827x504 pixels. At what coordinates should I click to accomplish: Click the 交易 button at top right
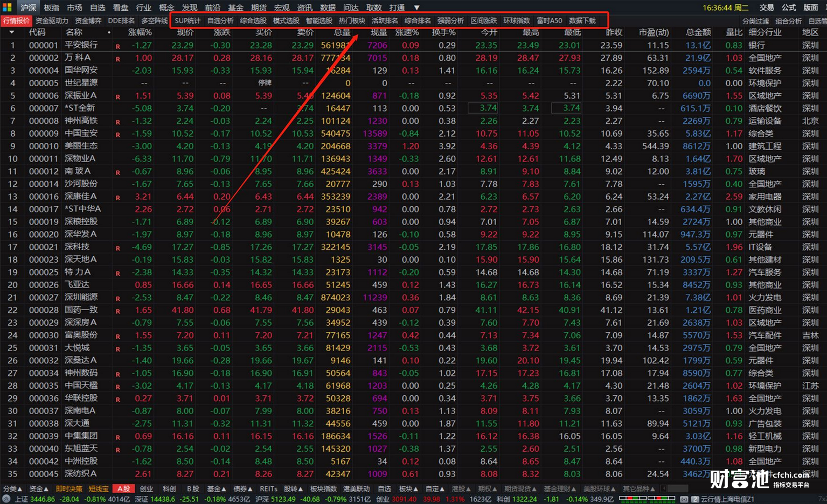[x=767, y=8]
